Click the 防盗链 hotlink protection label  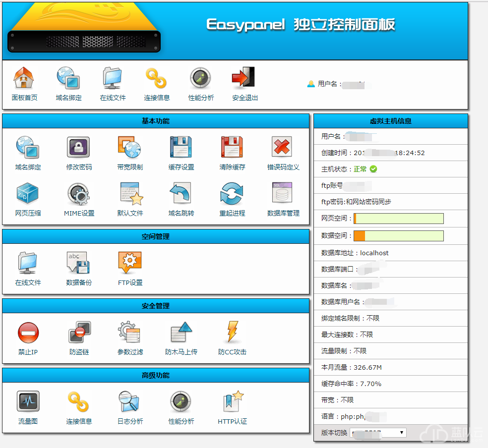click(x=78, y=353)
